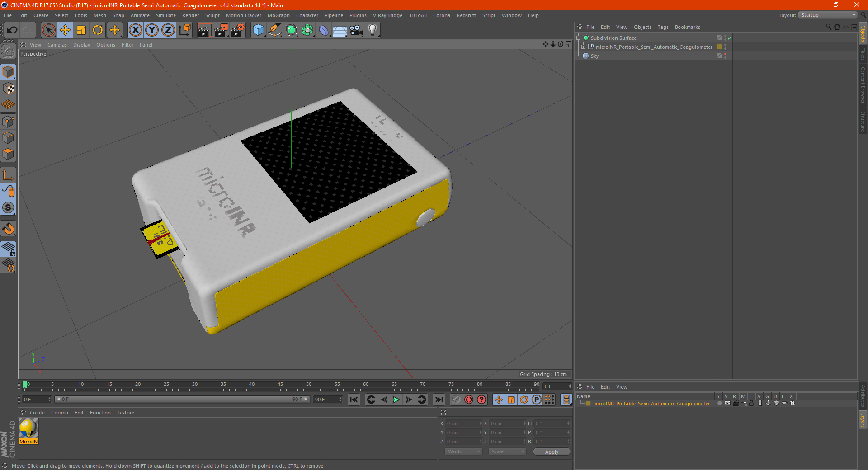Screen dimensions: 868x470
Task: Toggle layer solo dot for microINR layer
Action: click(719, 403)
